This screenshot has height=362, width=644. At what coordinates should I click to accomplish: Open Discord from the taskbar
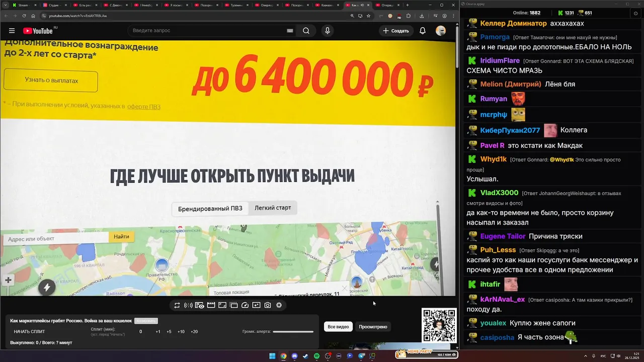(x=294, y=356)
